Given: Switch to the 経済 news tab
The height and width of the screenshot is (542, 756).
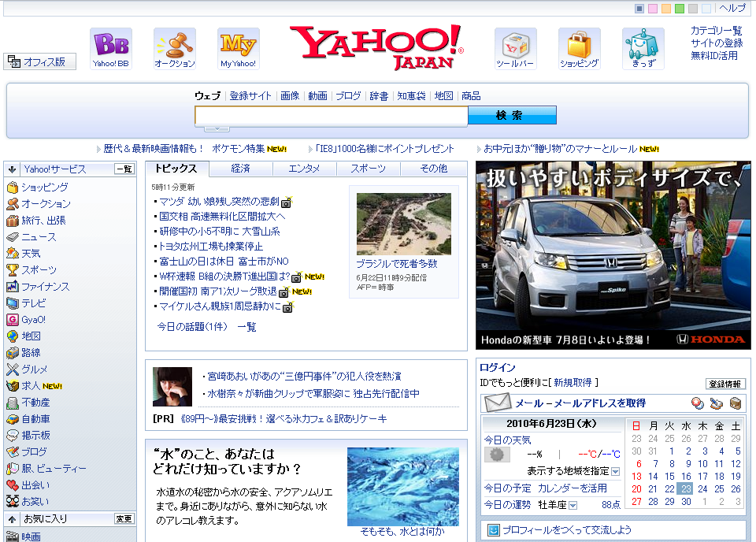Looking at the screenshot, I should [x=241, y=169].
